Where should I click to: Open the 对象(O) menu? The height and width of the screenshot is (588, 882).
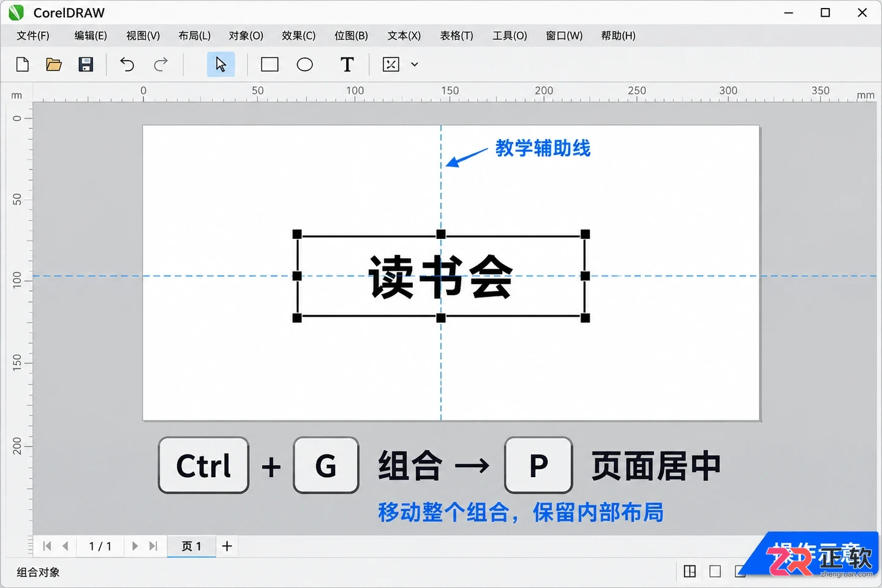(246, 36)
